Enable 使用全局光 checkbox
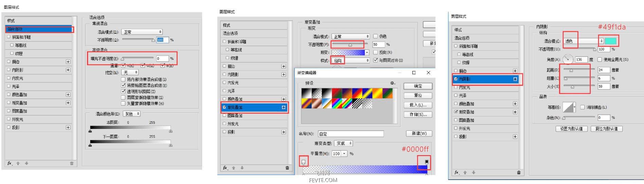 pyautogui.click(x=600, y=59)
